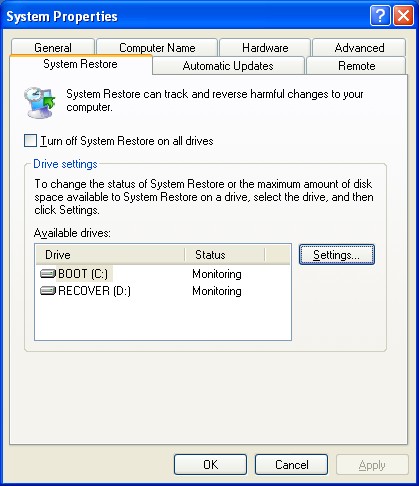This screenshot has width=419, height=486.
Task: Click the Available drives label
Action: pyautogui.click(x=72, y=233)
